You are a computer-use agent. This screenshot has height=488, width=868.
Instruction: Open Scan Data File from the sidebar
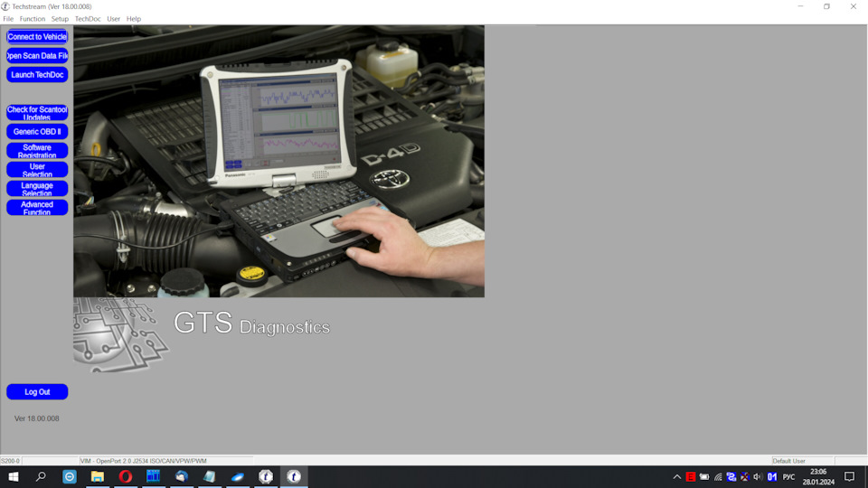click(37, 55)
